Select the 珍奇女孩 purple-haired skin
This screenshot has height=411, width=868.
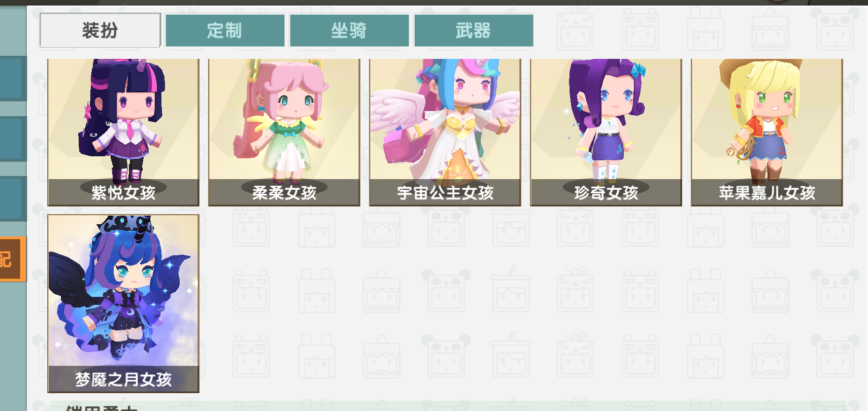pyautogui.click(x=606, y=132)
